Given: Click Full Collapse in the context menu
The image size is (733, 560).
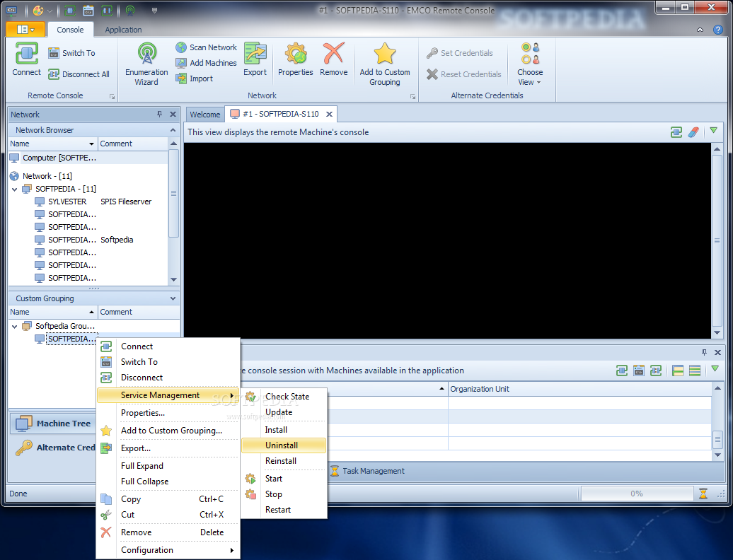Looking at the screenshot, I should (x=168, y=481).
